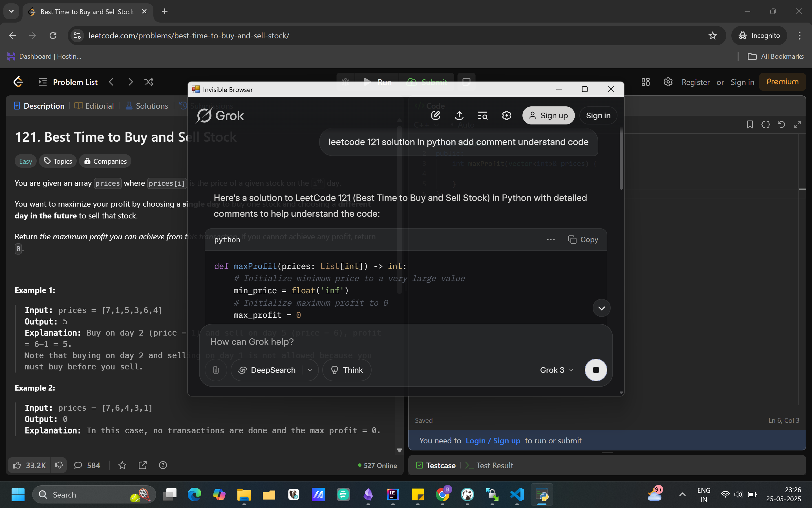Show hidden system tray icons chevron
The image size is (812, 508).
tap(682, 494)
